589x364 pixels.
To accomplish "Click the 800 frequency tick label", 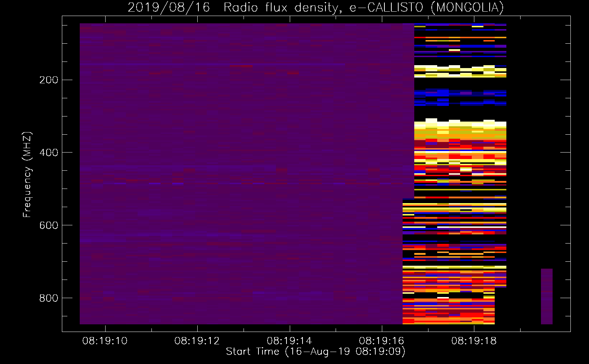I will 49,298.
